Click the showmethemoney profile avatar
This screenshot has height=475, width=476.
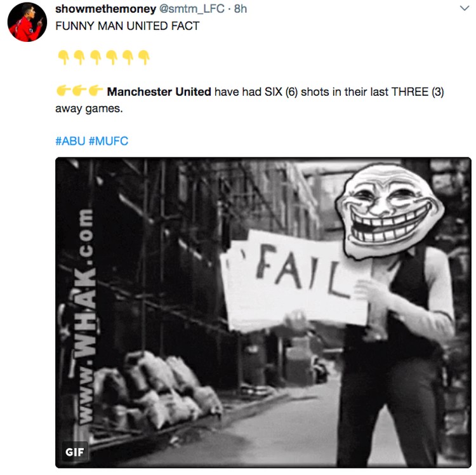[x=27, y=22]
